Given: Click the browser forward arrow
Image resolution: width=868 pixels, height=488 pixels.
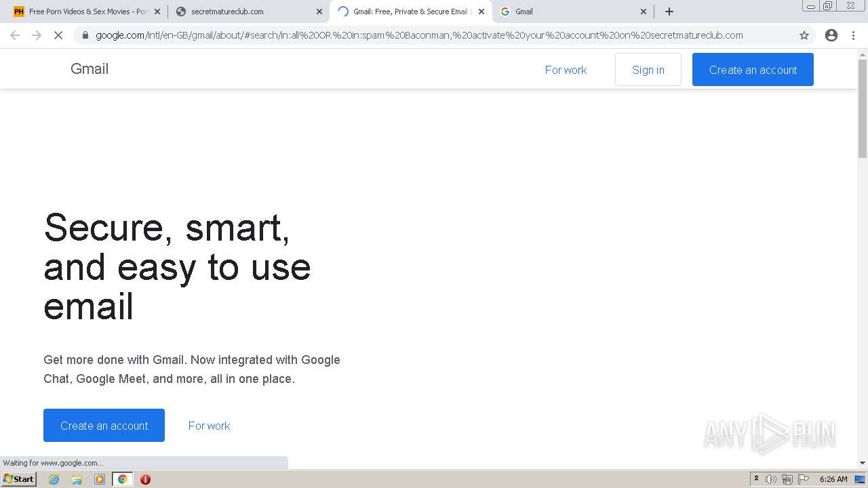Looking at the screenshot, I should 37,35.
